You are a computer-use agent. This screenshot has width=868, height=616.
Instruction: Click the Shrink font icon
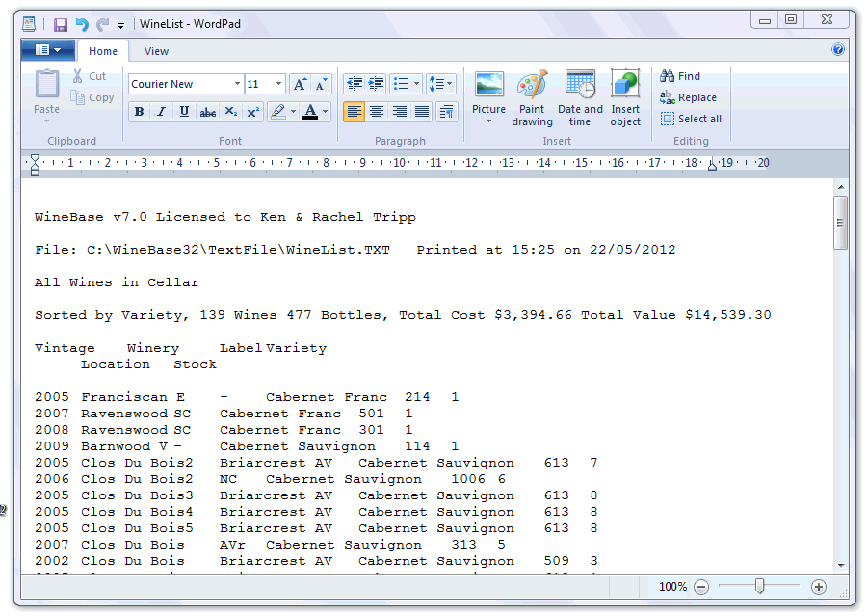click(321, 84)
